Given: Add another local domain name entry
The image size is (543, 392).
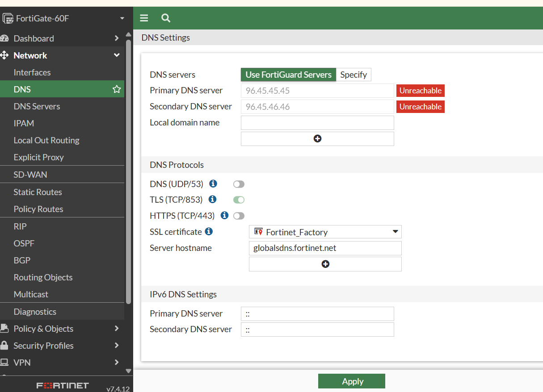Looking at the screenshot, I should (317, 139).
